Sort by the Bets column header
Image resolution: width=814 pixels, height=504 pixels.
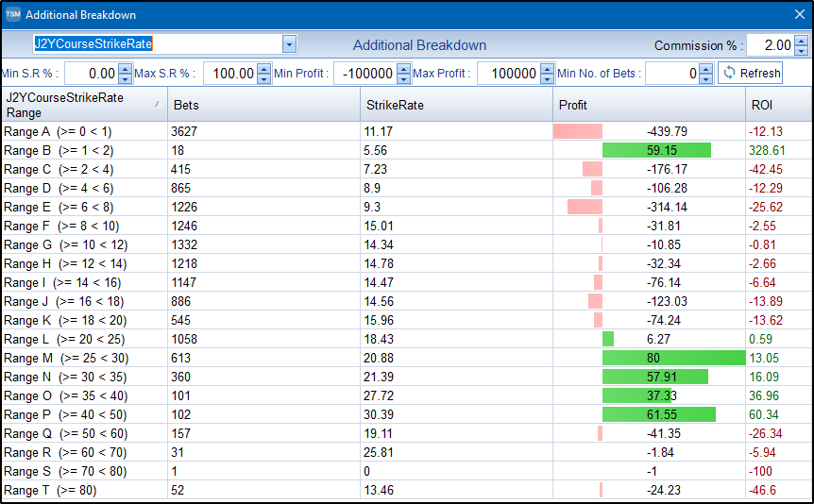[x=263, y=105]
